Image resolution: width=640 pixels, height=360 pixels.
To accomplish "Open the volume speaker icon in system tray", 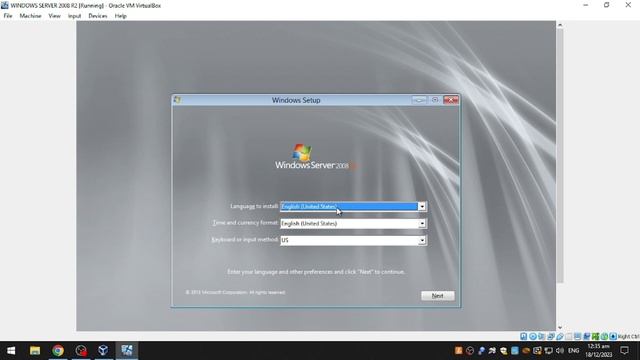I will (560, 351).
